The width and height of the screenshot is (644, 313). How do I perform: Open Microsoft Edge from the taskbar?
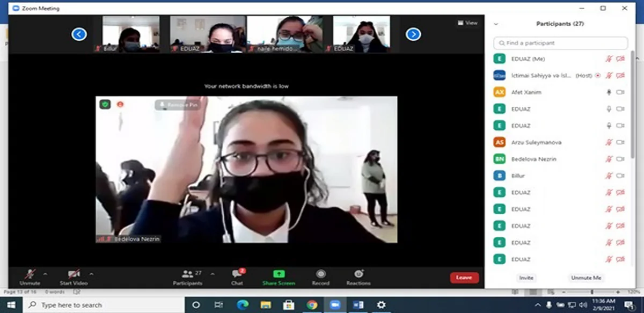tap(241, 305)
